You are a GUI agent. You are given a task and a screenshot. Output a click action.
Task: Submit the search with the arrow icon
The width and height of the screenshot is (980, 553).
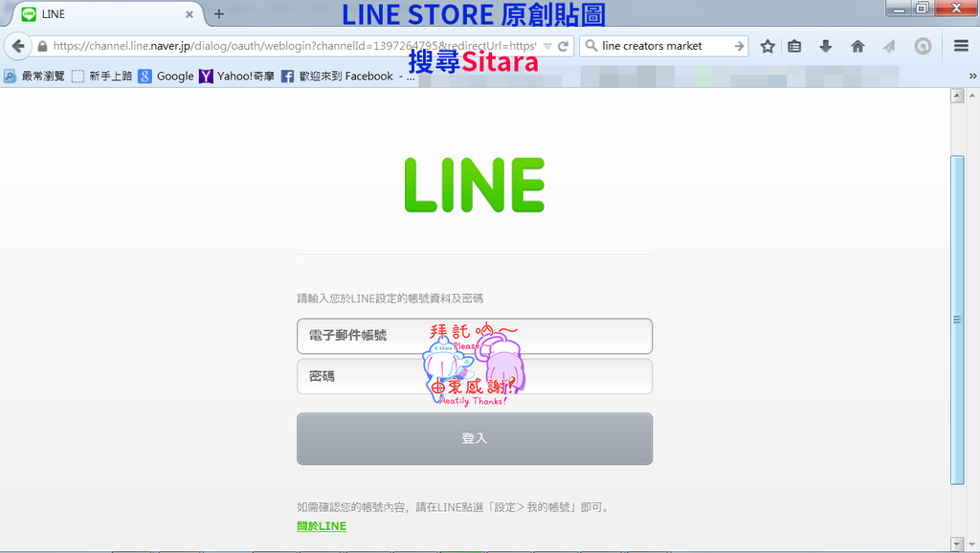pos(739,46)
